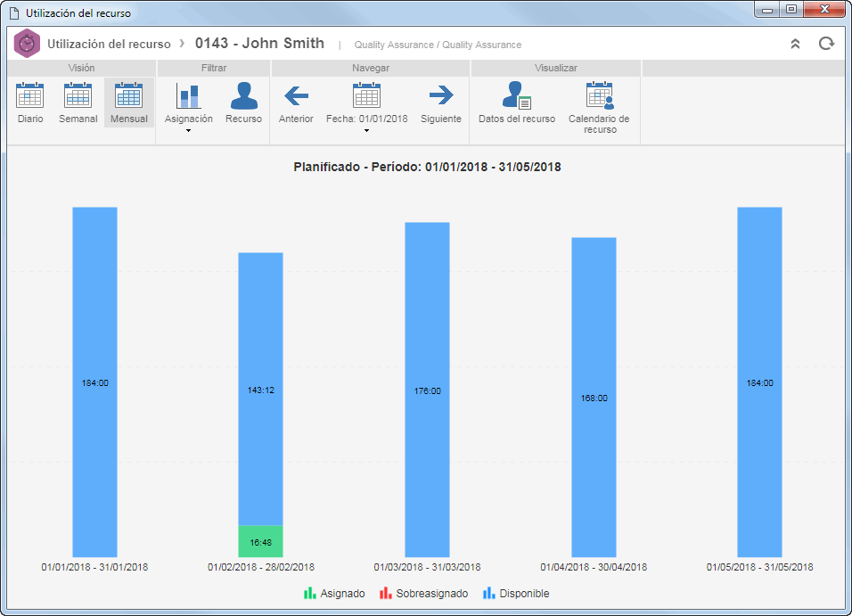Click the Filtrar group header
The height and width of the screenshot is (616, 852).
(x=214, y=68)
